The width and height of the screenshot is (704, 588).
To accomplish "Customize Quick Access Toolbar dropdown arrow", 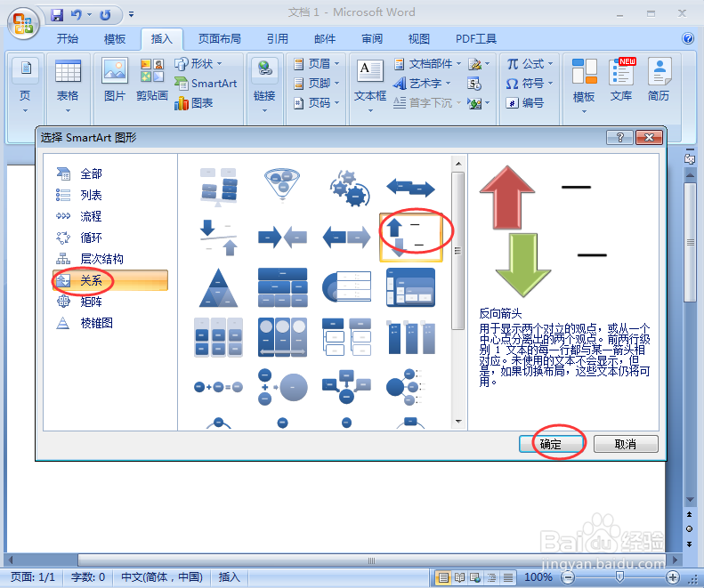I will [x=131, y=15].
